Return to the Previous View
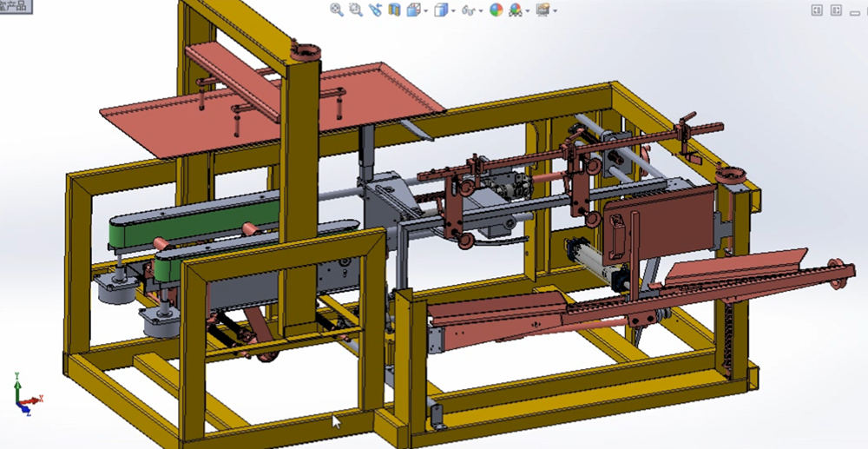868x449 pixels. pyautogui.click(x=375, y=10)
